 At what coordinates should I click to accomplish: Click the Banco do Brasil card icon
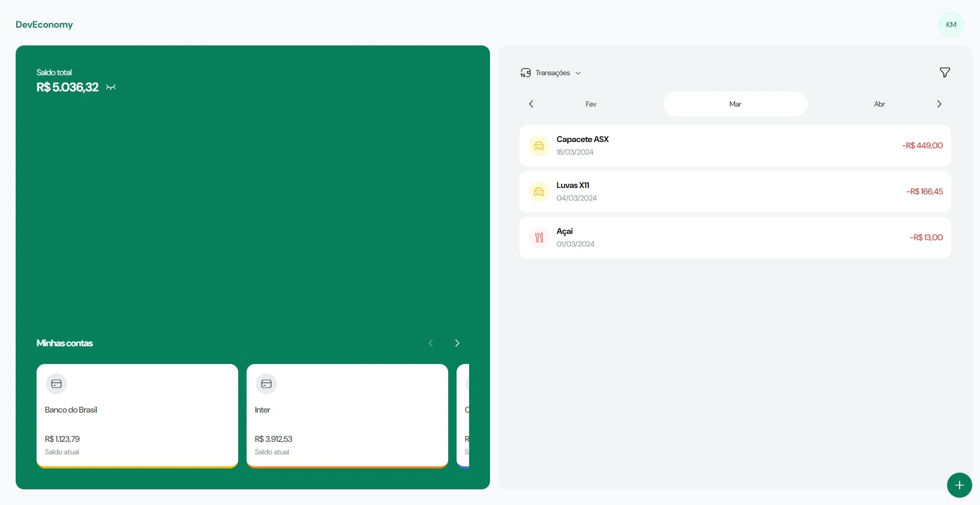pos(56,384)
